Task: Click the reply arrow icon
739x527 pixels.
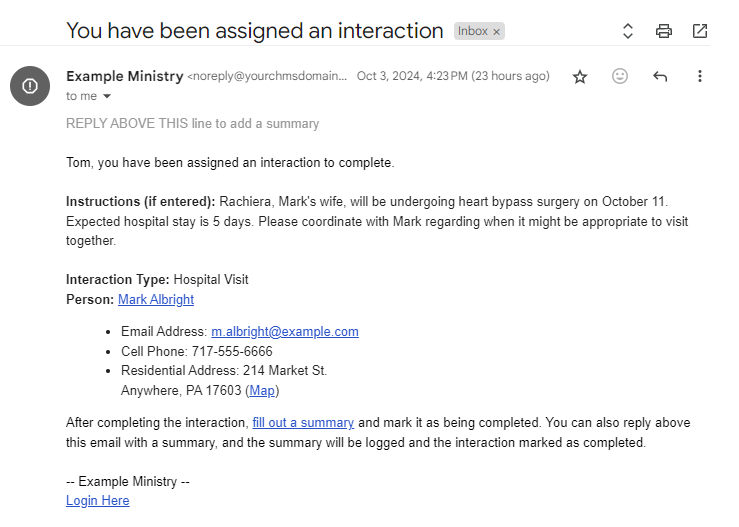Action: 660,77
